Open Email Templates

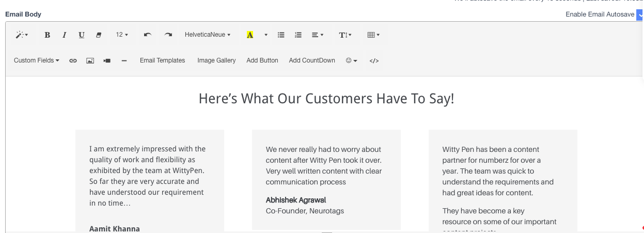[x=162, y=60]
